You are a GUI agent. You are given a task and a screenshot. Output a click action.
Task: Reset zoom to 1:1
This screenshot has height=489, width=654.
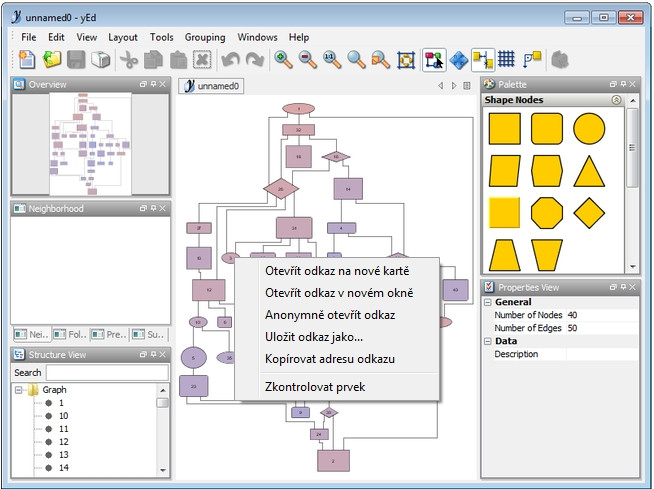coord(332,60)
